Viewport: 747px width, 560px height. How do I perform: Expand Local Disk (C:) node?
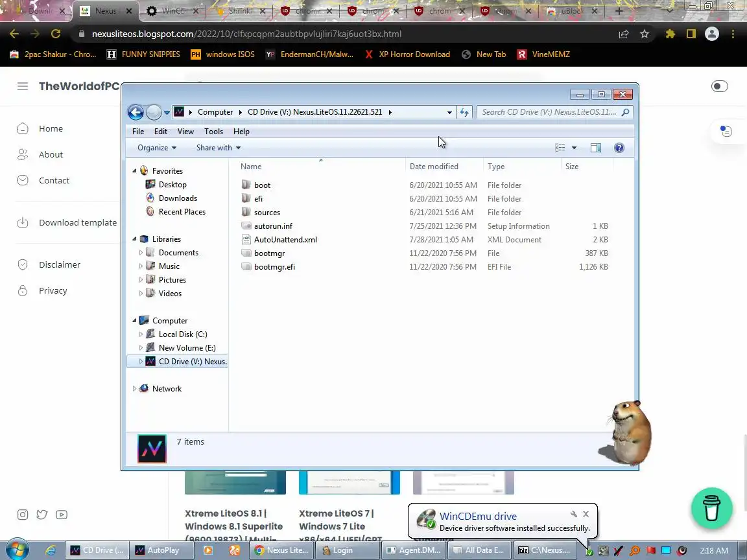pos(141,334)
